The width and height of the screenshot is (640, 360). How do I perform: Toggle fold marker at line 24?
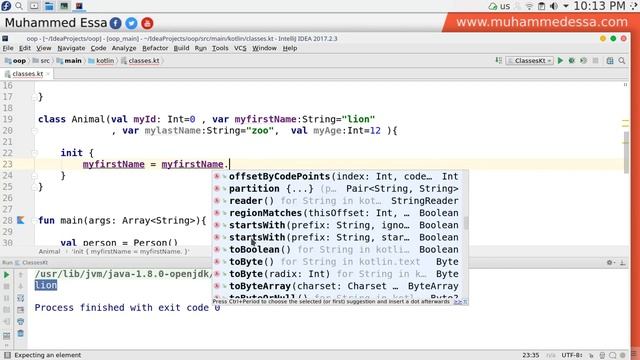click(35, 176)
